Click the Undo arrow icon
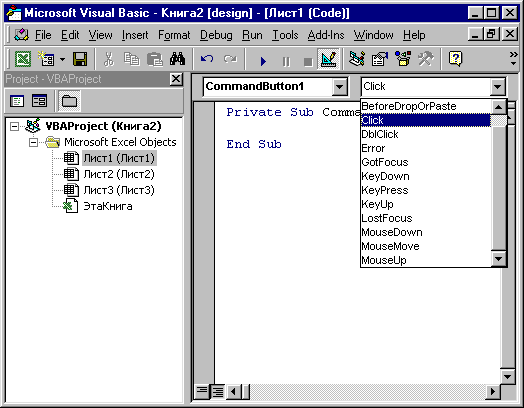Viewport: 524px width, 408px height. [x=207, y=59]
